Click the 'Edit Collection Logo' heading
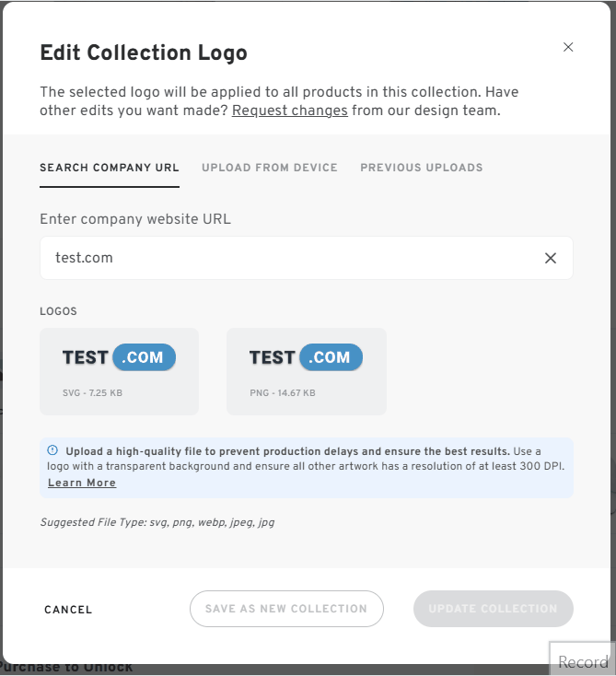This screenshot has height=676, width=616. pos(144,52)
